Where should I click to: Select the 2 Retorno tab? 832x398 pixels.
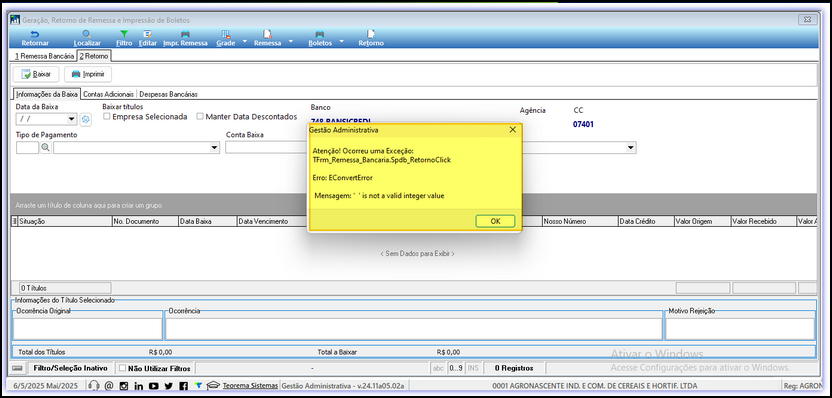(x=94, y=56)
